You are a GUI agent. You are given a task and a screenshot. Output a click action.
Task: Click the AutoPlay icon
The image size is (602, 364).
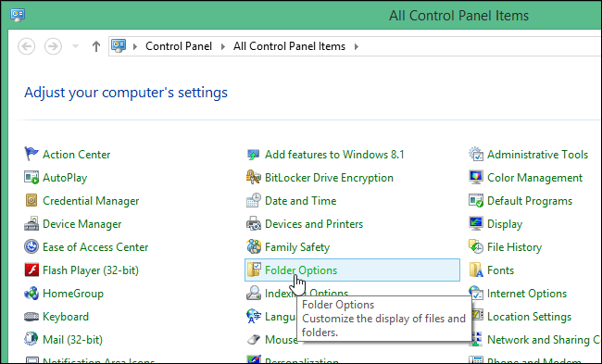click(31, 178)
